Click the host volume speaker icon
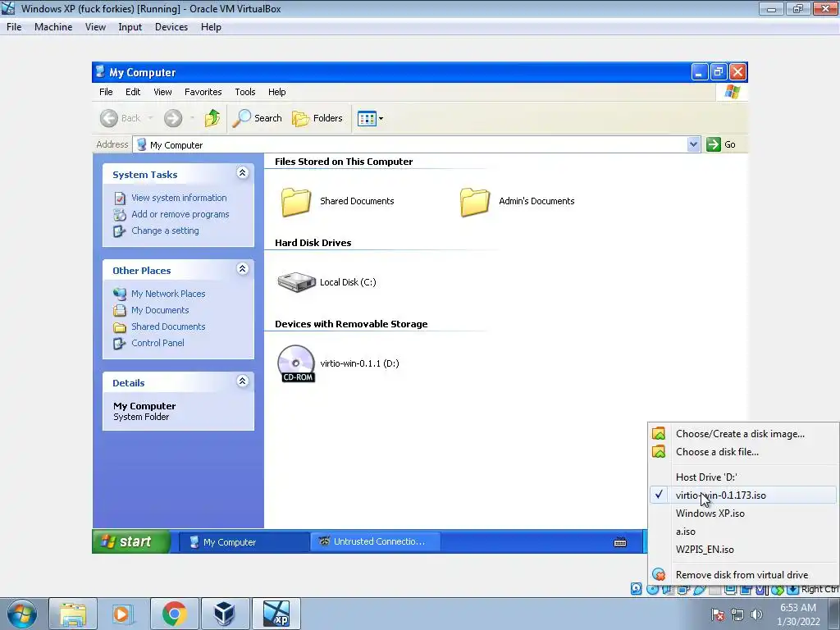This screenshot has width=840, height=630. [x=756, y=614]
